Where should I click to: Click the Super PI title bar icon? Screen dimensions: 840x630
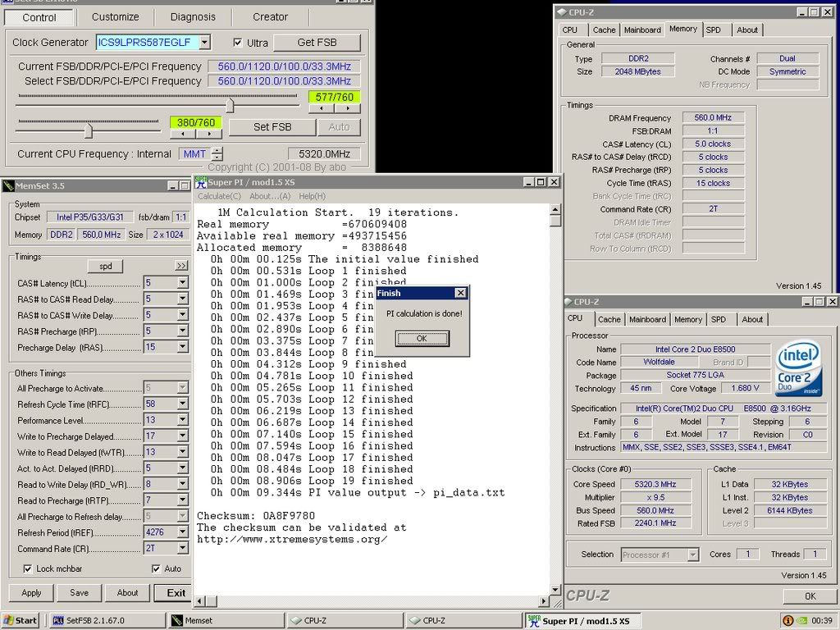click(201, 181)
